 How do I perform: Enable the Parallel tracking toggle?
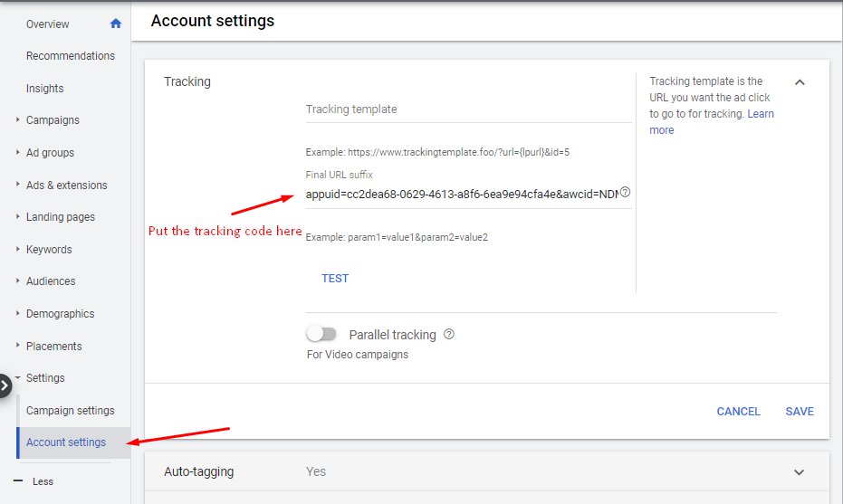click(321, 335)
